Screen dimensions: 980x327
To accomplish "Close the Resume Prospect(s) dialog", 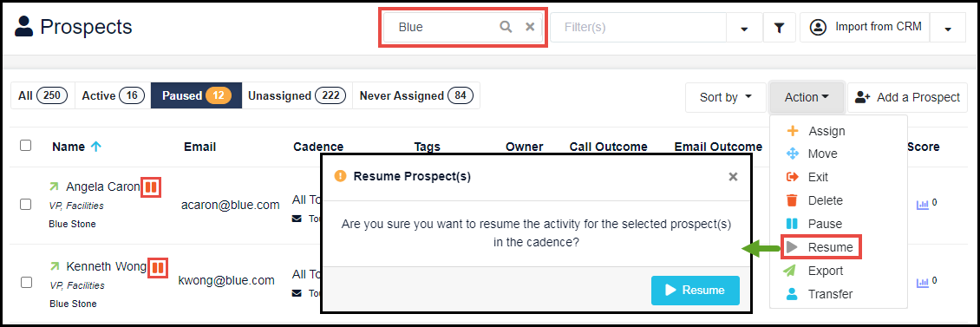I will click(x=733, y=177).
